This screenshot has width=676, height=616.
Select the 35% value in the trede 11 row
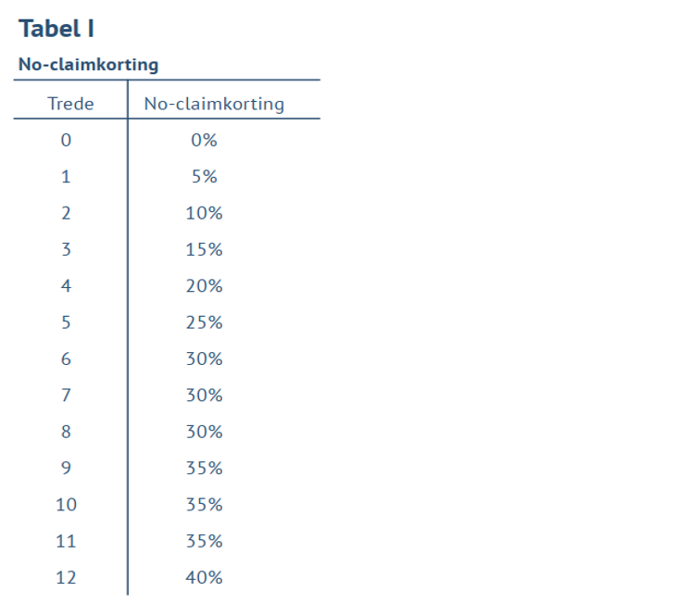click(x=204, y=541)
